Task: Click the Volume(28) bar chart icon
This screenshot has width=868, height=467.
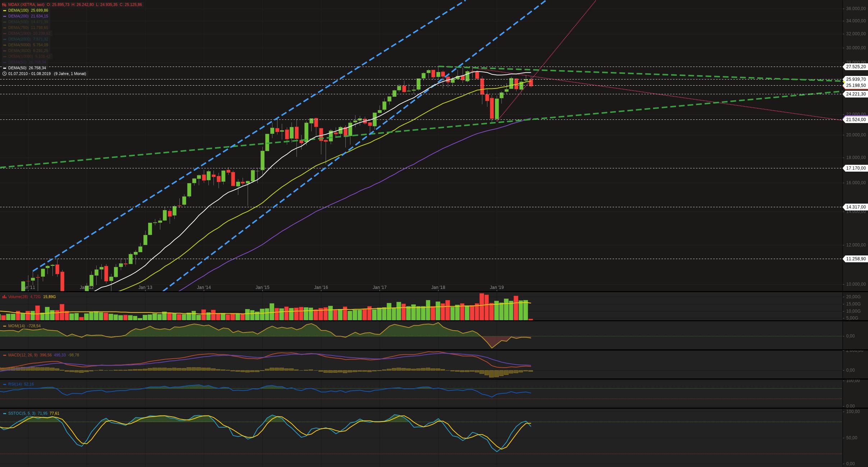Action: [x=4, y=297]
